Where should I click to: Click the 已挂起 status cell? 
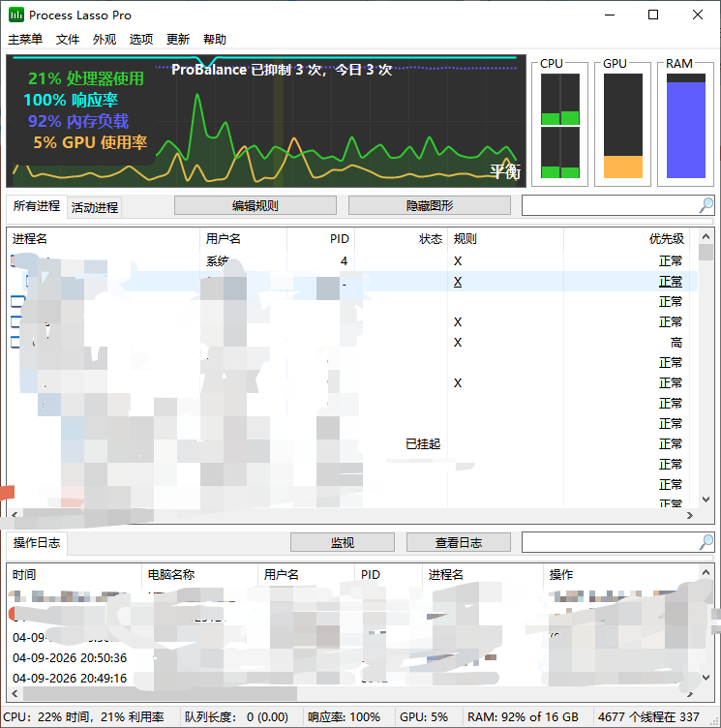pos(423,443)
